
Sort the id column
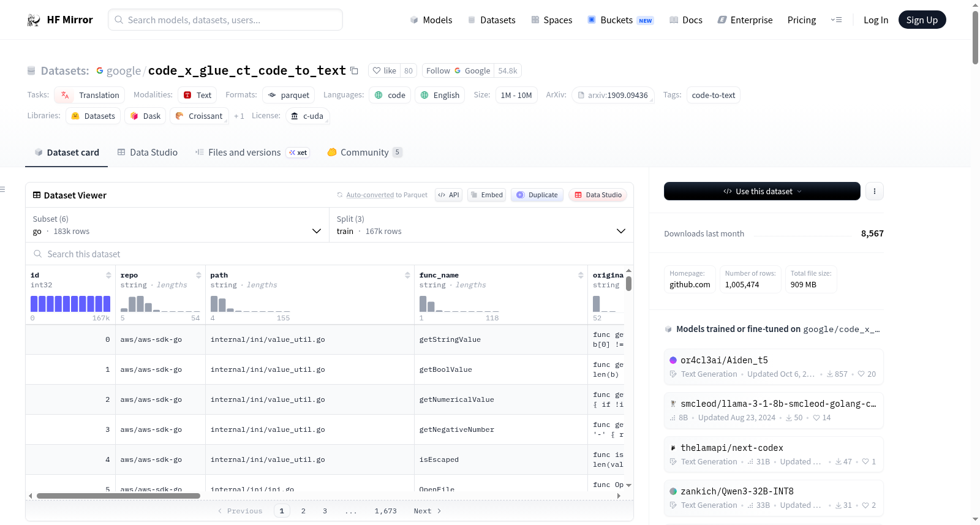[x=108, y=275]
